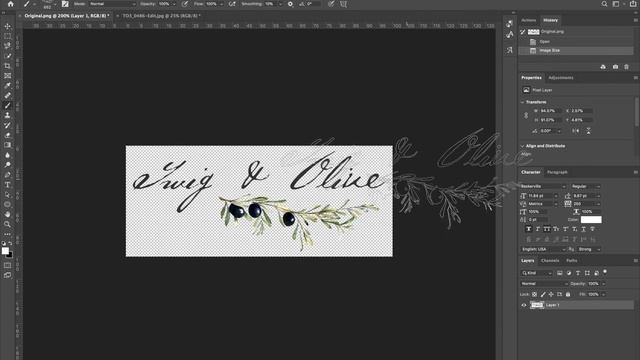Select the Clone Stamp tool
This screenshot has width=640, height=360.
(x=7, y=115)
